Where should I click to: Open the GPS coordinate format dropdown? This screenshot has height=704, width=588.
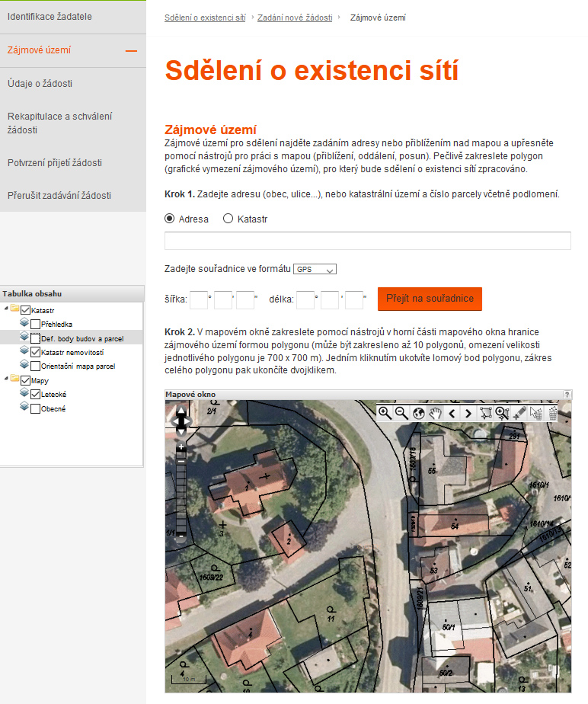click(315, 269)
